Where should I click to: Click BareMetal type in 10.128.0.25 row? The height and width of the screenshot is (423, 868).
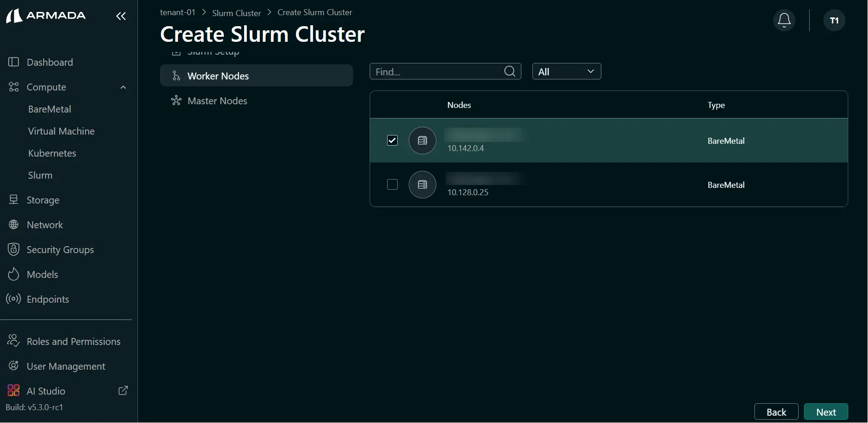(726, 185)
